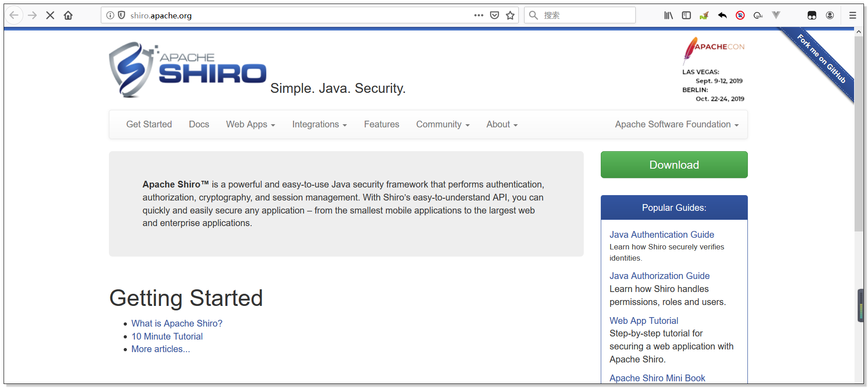Open the Web App Tutorial link
868x388 pixels.
coord(644,321)
